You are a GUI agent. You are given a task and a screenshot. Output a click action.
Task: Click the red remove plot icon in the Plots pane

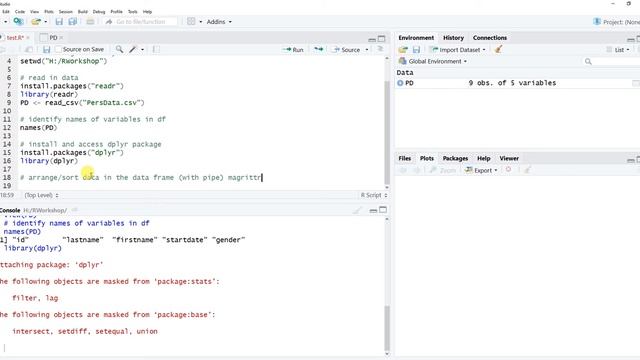coord(508,169)
